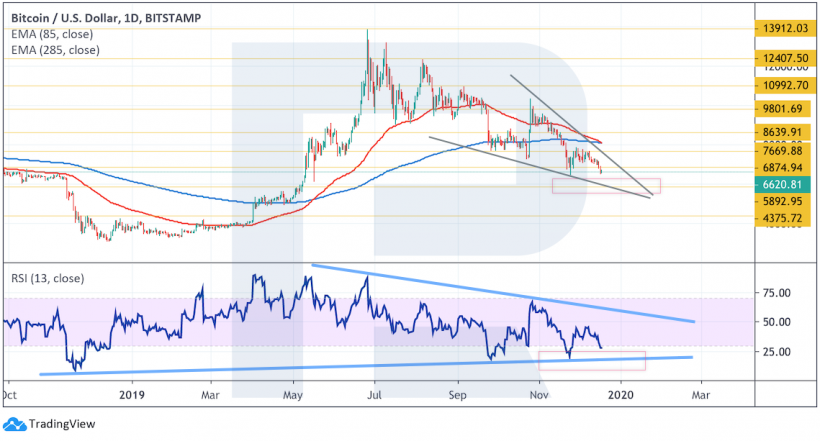Select the RSI (13, close) indicator label
The image size is (820, 441).
click(46, 277)
